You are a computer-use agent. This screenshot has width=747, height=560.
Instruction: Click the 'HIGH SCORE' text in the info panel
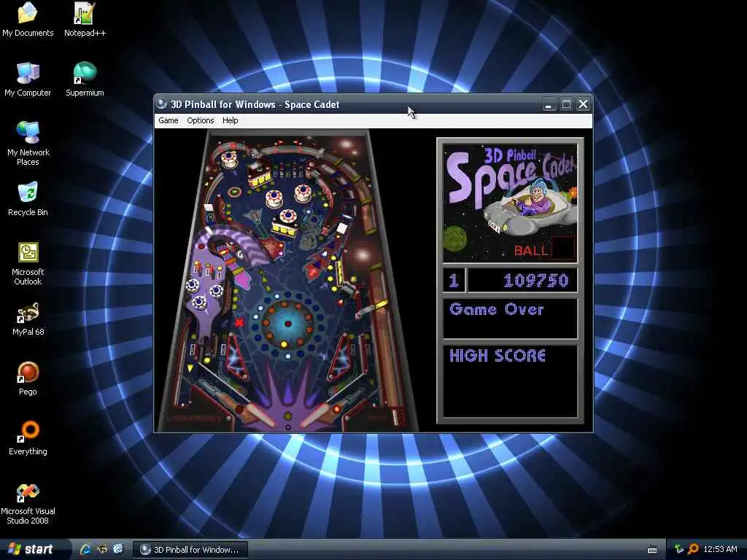(x=498, y=356)
